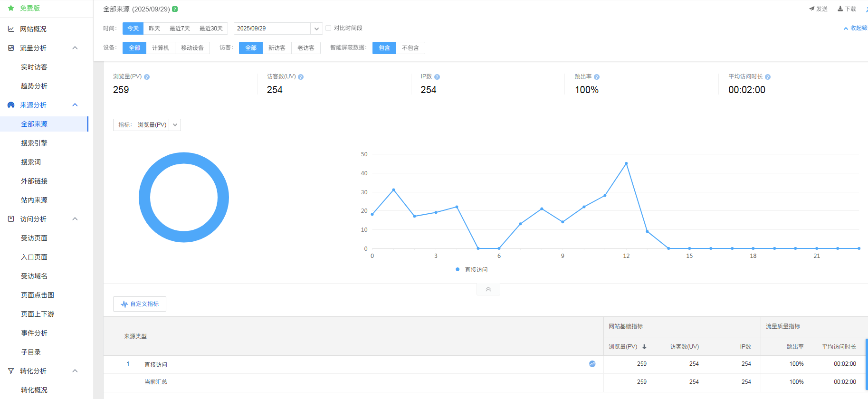Viewport: 868px width, 399px height.
Task: Open 受访页面 in the sidebar
Action: 34,238
